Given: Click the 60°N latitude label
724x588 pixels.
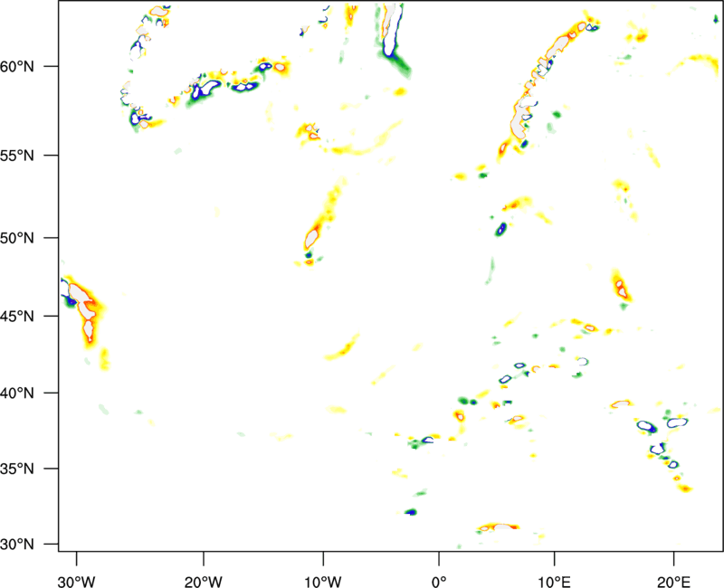Looking at the screenshot, I should click(x=17, y=66).
